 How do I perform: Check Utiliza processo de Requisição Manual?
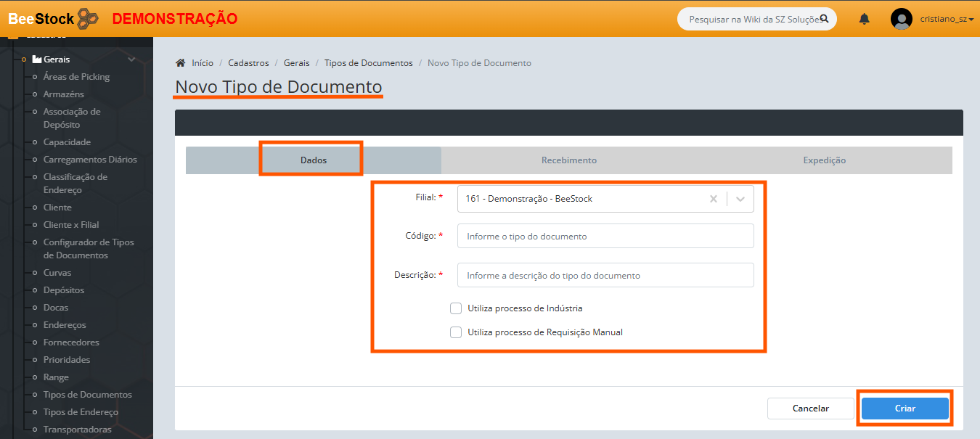[x=456, y=332]
